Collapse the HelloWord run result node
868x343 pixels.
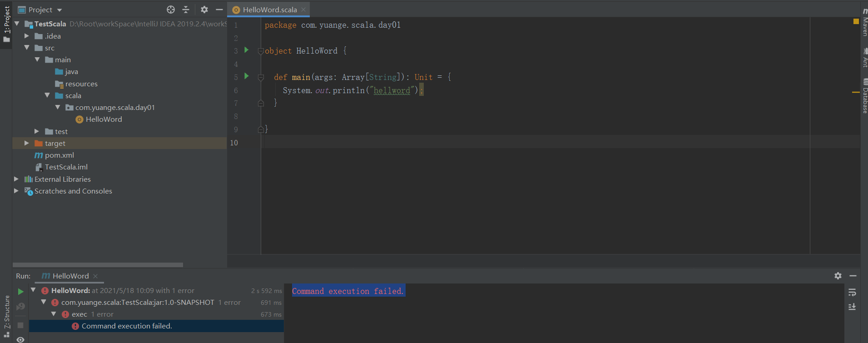point(33,290)
